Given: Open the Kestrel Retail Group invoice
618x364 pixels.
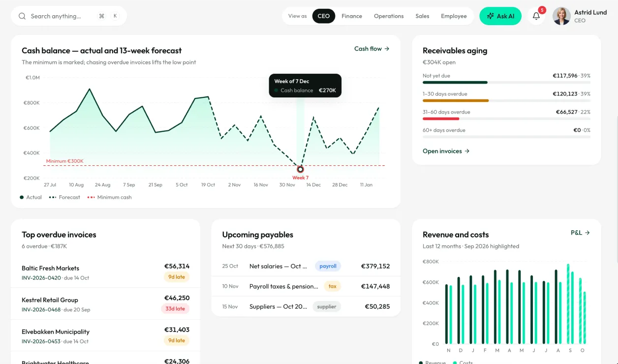Looking at the screenshot, I should pyautogui.click(x=105, y=304).
